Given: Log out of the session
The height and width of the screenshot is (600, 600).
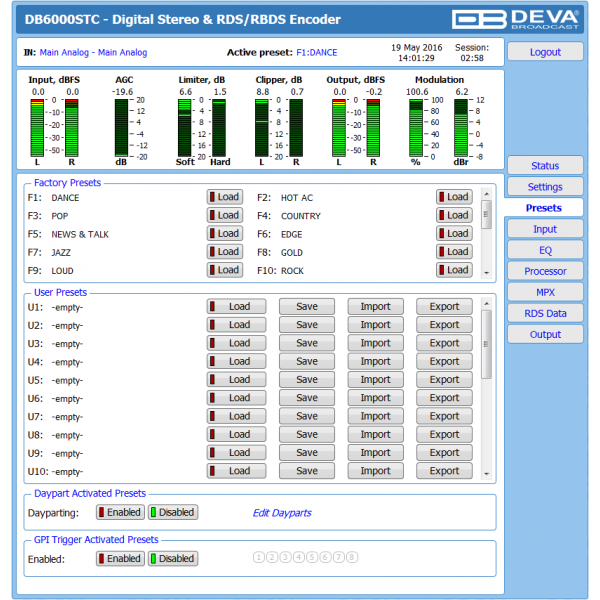Looking at the screenshot, I should [545, 52].
